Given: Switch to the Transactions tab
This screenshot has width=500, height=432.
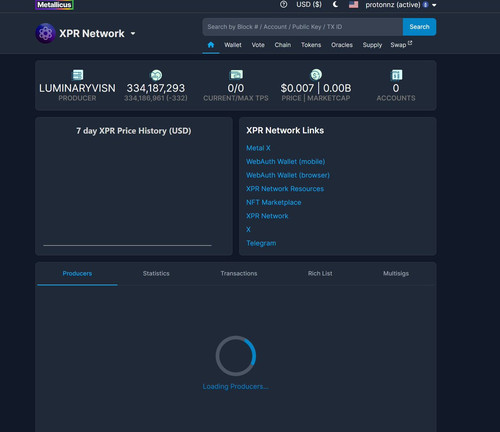Looking at the screenshot, I should (x=239, y=274).
